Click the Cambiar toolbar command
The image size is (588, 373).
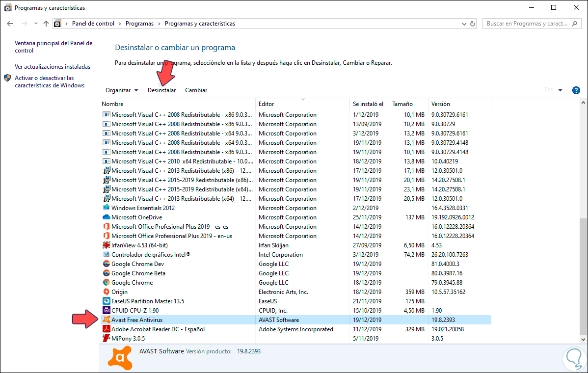[196, 90]
